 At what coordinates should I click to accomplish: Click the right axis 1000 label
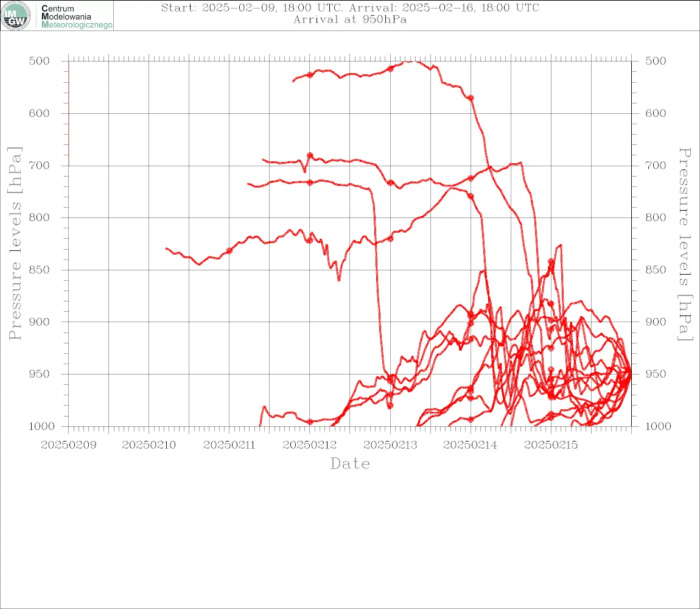click(659, 426)
